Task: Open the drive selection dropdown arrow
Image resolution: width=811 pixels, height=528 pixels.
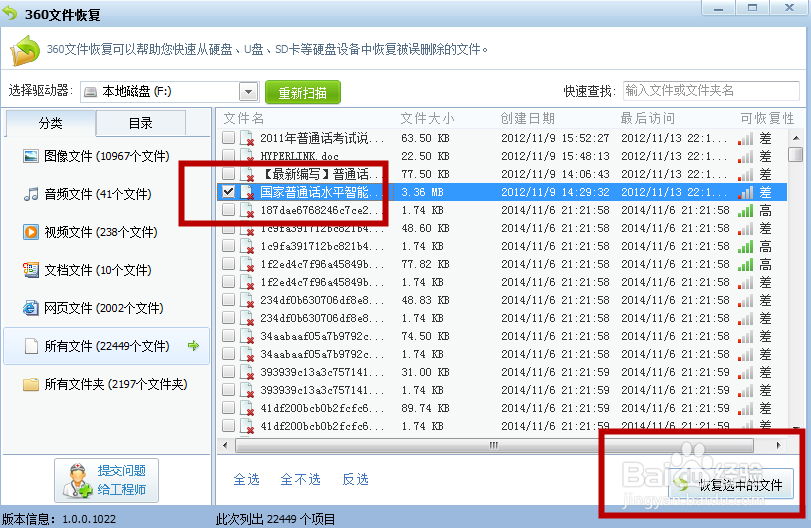Action: click(x=249, y=92)
